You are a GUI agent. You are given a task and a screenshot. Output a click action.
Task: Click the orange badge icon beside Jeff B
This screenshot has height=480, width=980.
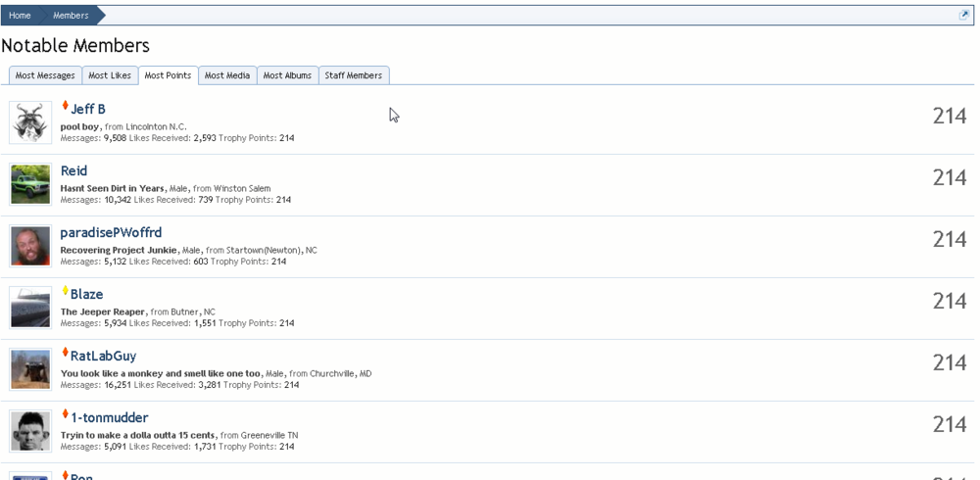[65, 107]
